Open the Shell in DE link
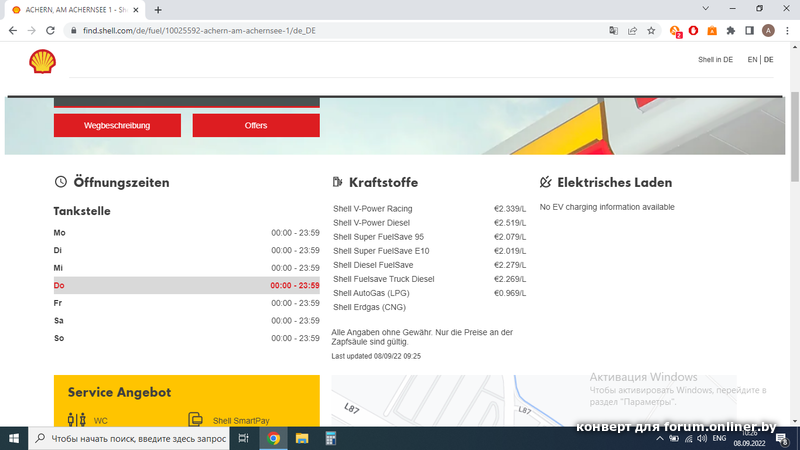 coord(715,60)
